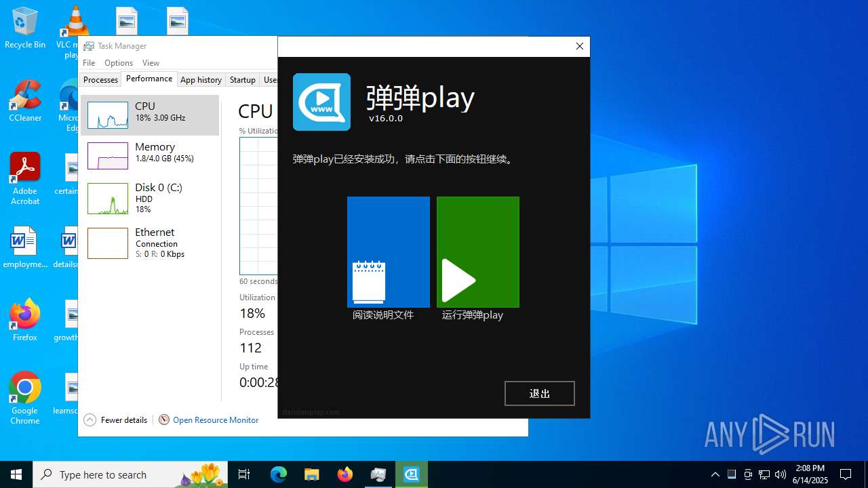Click the 弹弹play logo icon in installer
The image size is (868, 488).
tap(321, 102)
